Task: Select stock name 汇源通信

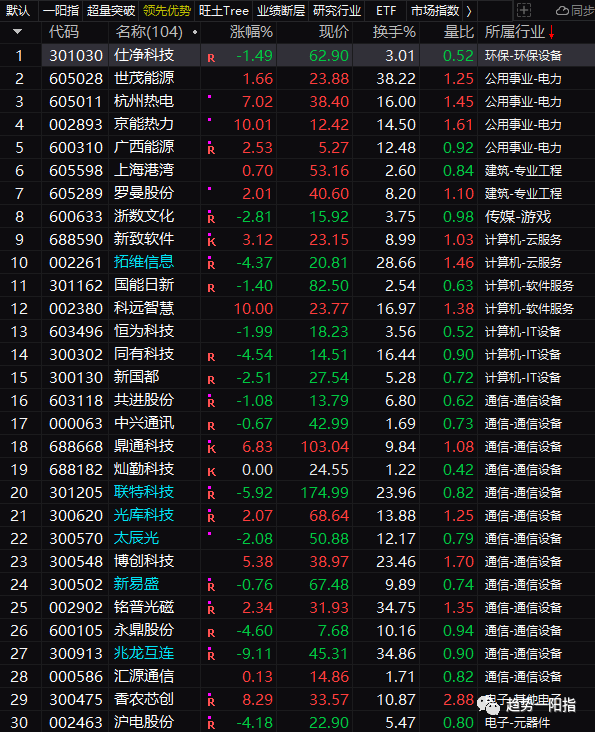Action: pyautogui.click(x=144, y=676)
